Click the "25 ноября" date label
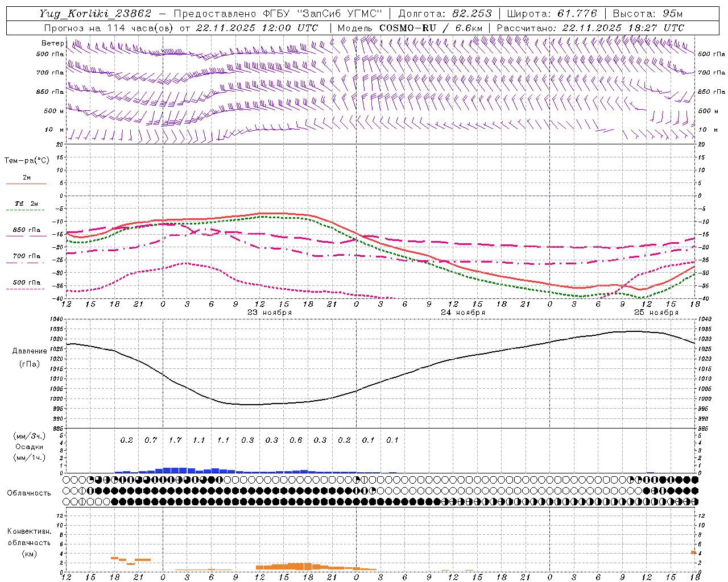The image size is (728, 582). 656,313
